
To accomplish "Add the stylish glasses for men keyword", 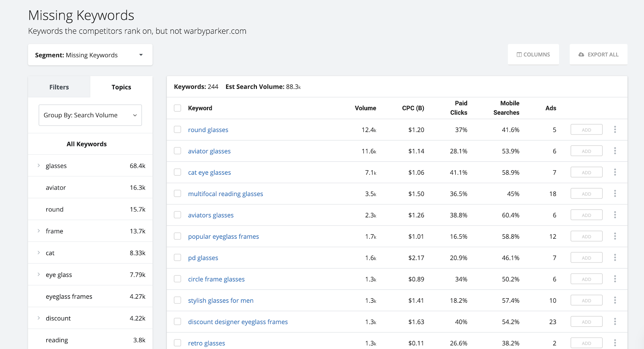I will (586, 300).
